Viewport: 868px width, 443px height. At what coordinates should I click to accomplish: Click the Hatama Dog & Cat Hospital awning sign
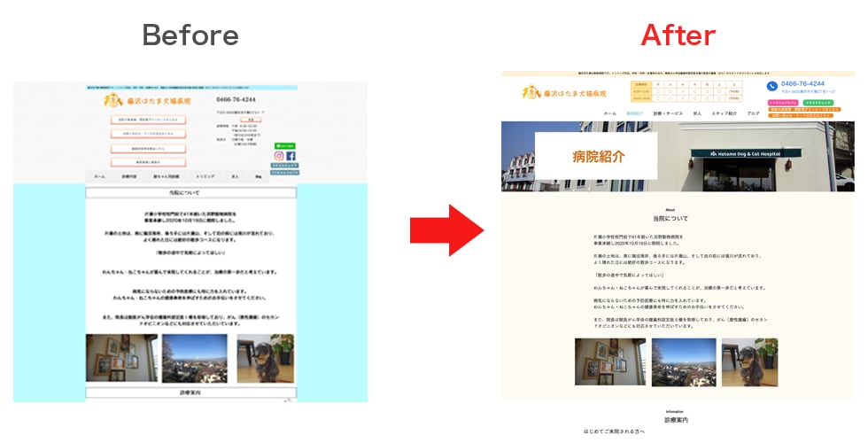(x=745, y=153)
